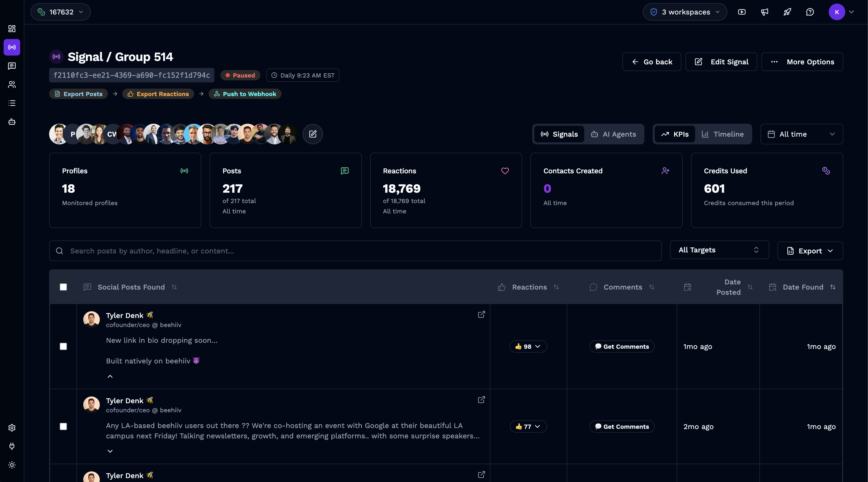Expand the All Targets filter dropdown
The height and width of the screenshot is (482, 868).
click(x=719, y=250)
